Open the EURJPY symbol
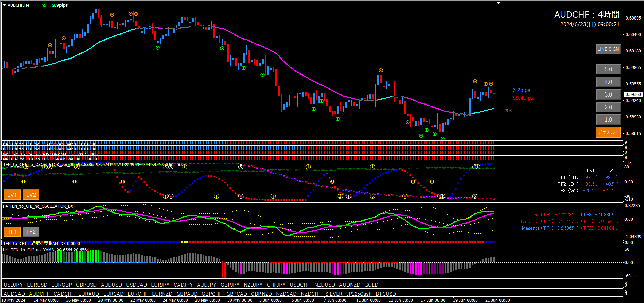644x303 pixels. (160, 285)
